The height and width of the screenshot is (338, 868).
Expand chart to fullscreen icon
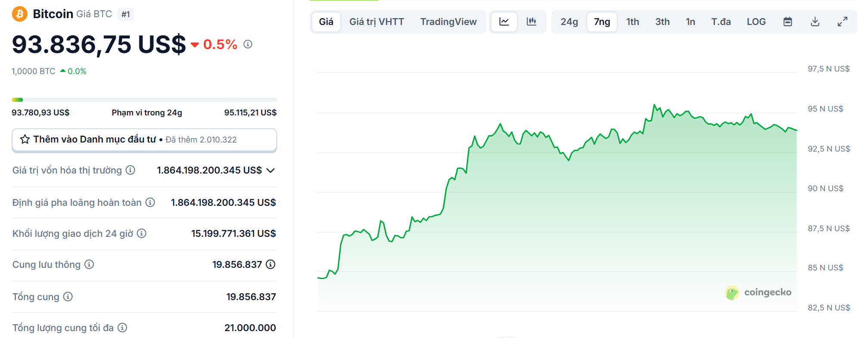click(x=843, y=22)
